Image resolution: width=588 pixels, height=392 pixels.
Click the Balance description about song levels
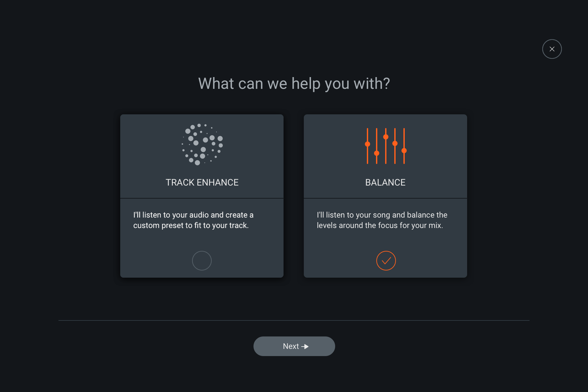382,220
